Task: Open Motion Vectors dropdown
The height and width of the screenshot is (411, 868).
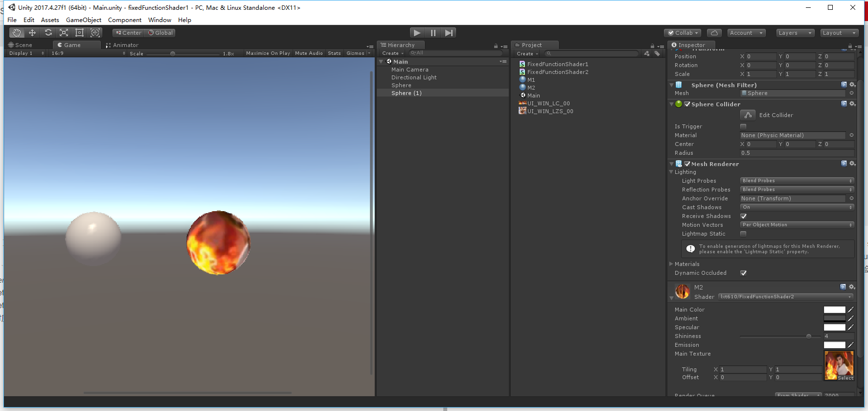Action: tap(797, 225)
